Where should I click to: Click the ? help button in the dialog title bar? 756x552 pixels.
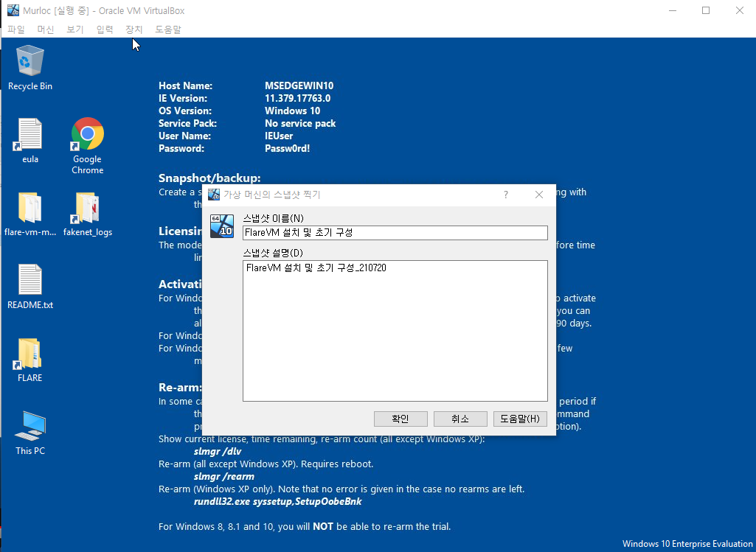point(506,195)
